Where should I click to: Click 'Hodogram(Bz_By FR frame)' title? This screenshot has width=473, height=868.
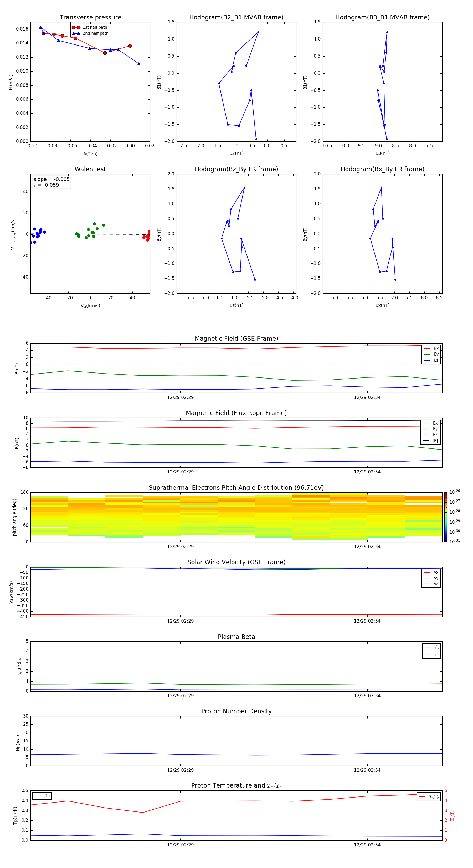coord(236,169)
